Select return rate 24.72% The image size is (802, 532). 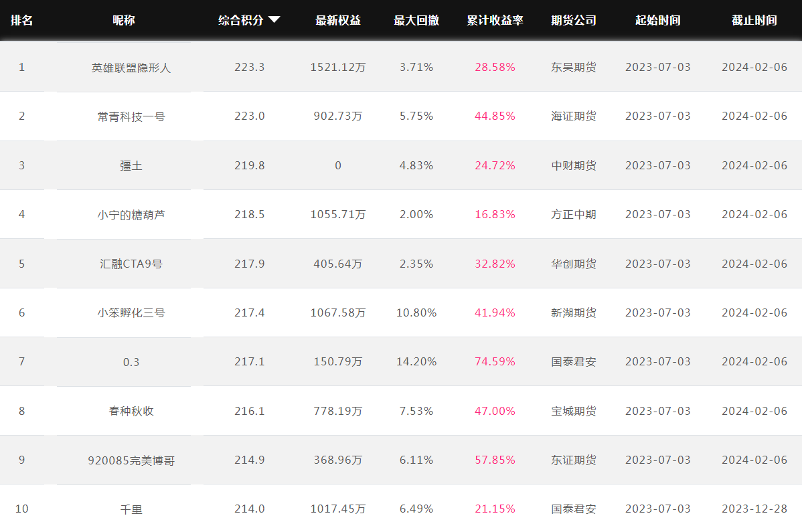[495, 165]
